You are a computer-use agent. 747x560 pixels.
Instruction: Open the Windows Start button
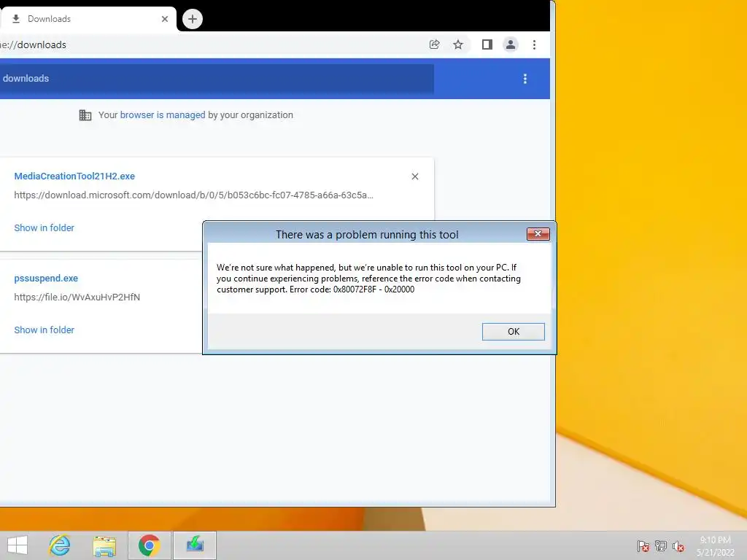coord(18,545)
